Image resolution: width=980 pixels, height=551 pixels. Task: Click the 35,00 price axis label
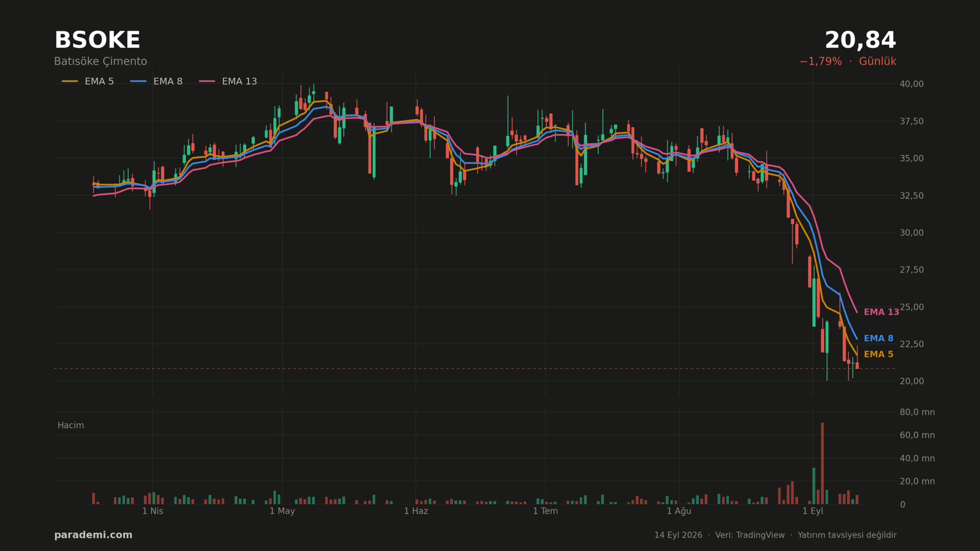[x=912, y=159]
